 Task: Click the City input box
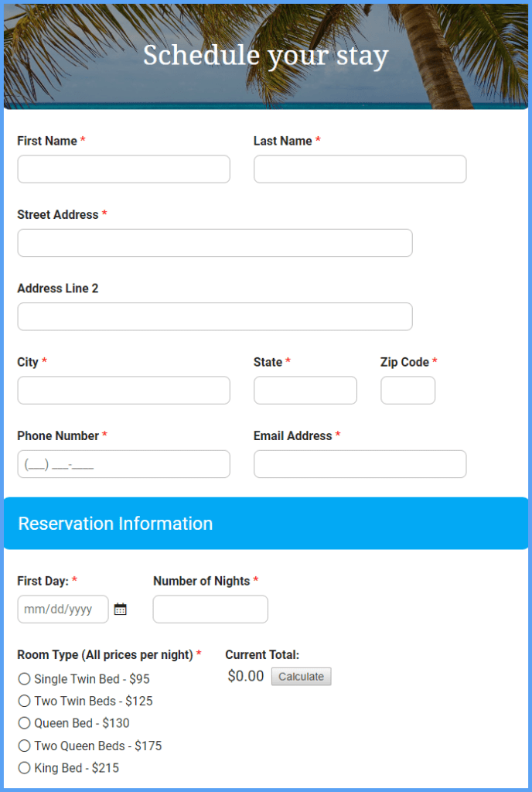(123, 390)
